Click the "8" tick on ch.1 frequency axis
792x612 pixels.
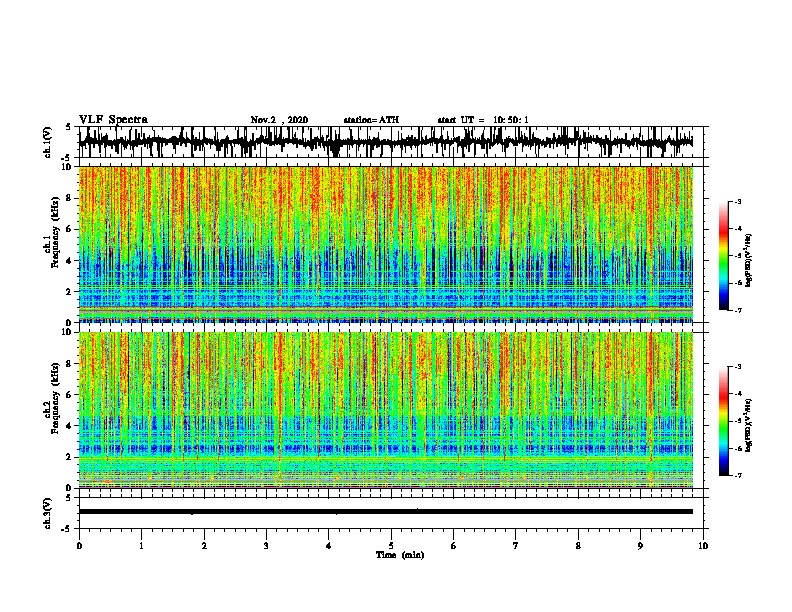point(70,198)
